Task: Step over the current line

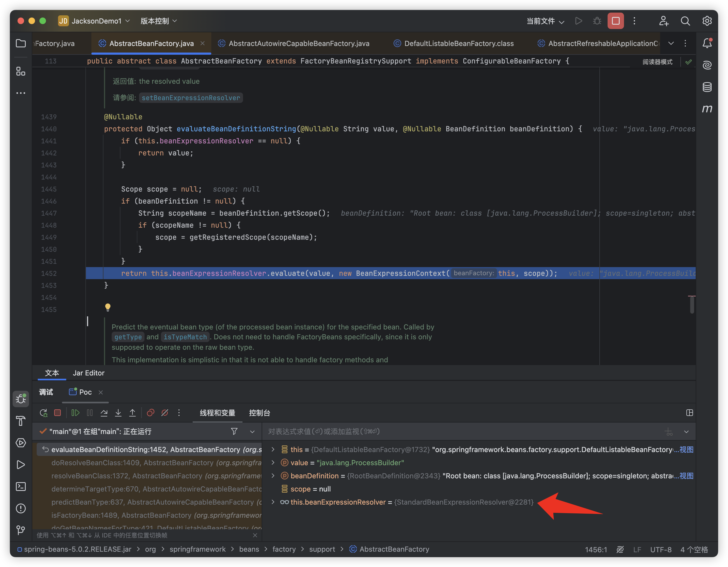Action: tap(104, 413)
